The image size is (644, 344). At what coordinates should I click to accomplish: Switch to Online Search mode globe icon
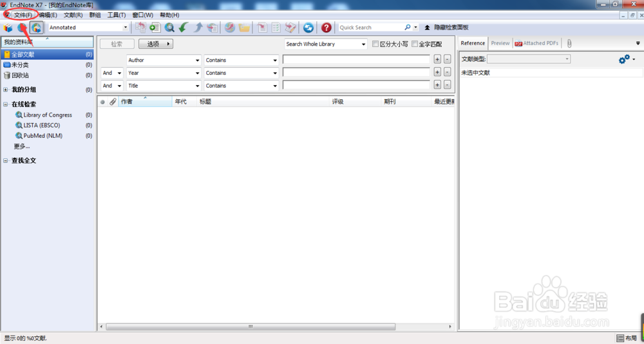pos(22,28)
